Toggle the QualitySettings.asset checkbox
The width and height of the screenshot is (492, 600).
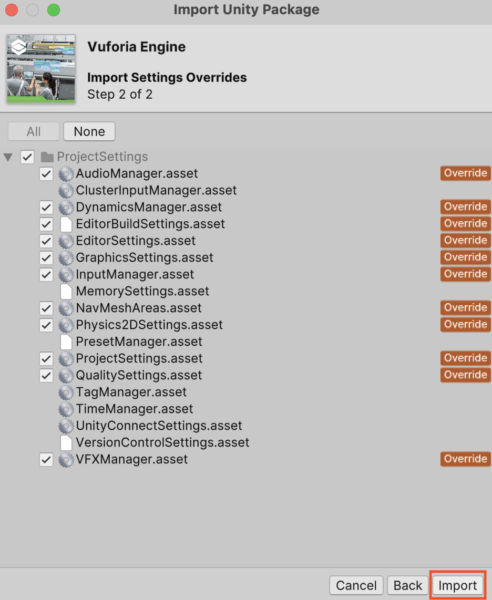click(x=46, y=376)
